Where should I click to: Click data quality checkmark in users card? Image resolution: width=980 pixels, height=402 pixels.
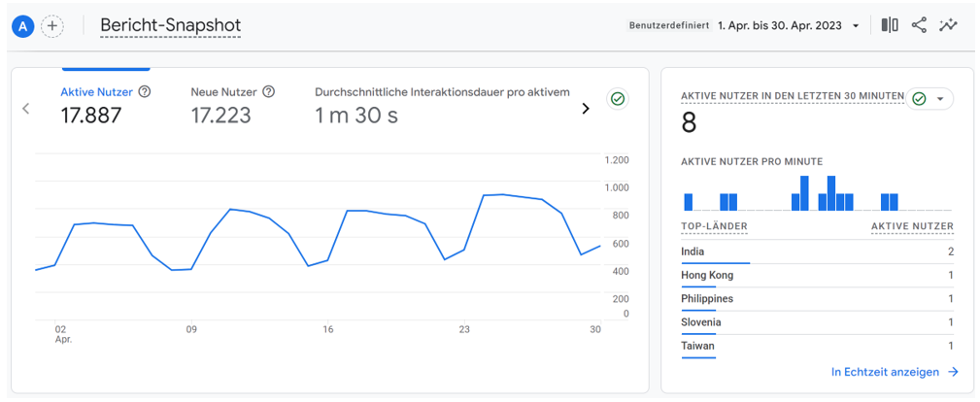click(618, 99)
